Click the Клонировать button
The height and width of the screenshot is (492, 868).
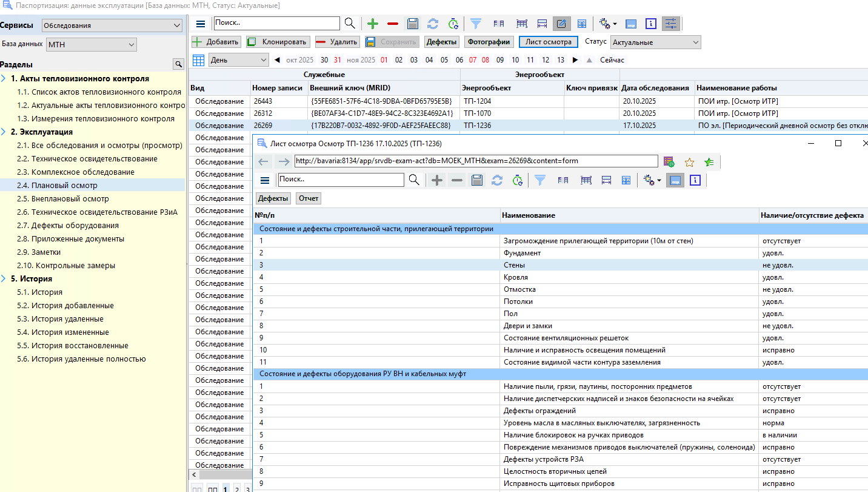pos(279,42)
